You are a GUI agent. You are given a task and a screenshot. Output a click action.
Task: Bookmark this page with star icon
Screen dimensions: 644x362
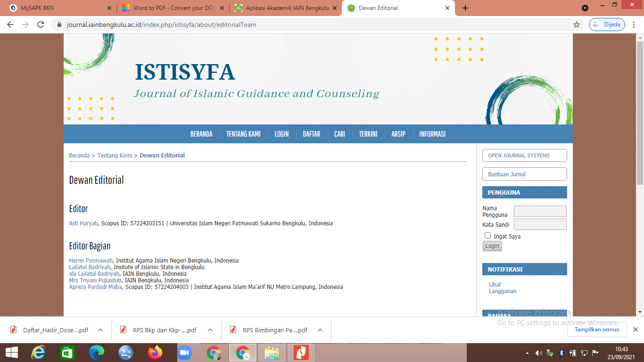point(576,25)
